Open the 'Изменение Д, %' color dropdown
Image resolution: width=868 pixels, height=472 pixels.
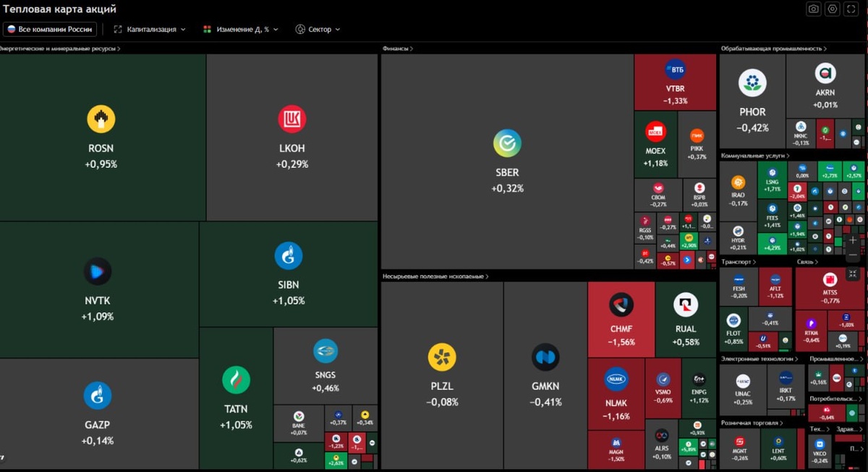point(241,30)
